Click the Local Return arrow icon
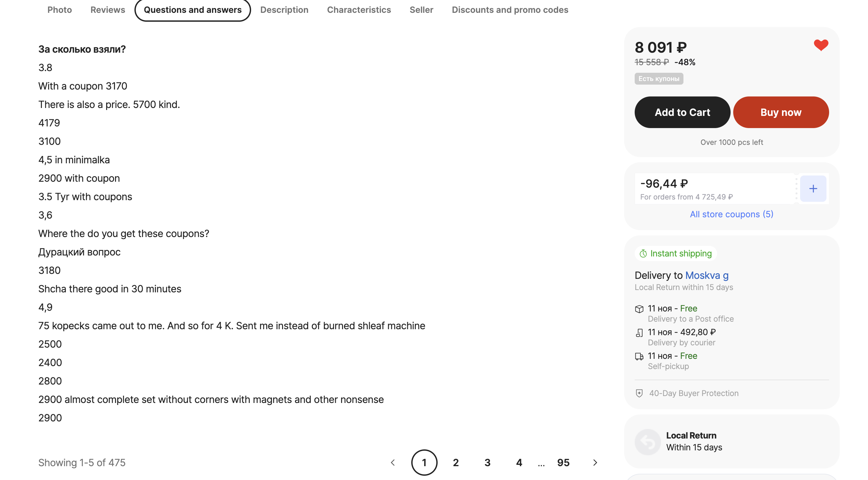Image resolution: width=868 pixels, height=480 pixels. 647,441
